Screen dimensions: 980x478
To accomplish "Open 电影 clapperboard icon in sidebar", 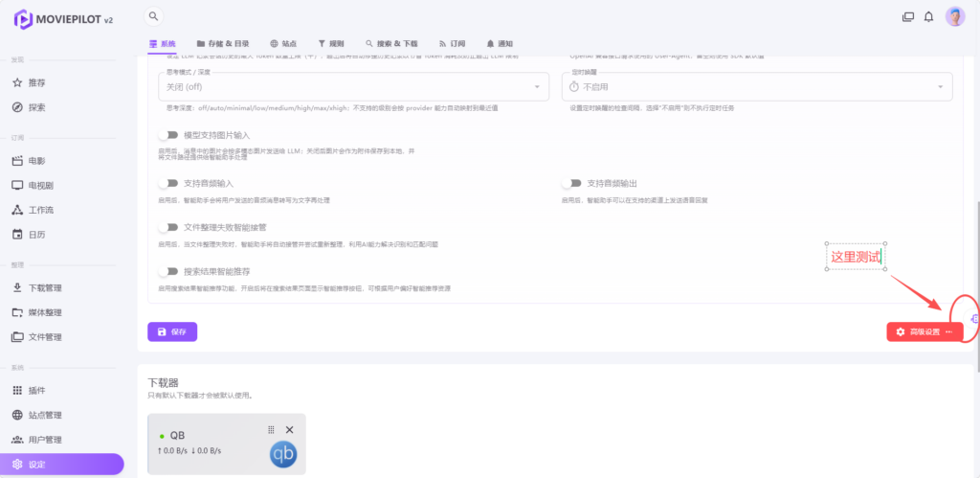I will point(17,161).
